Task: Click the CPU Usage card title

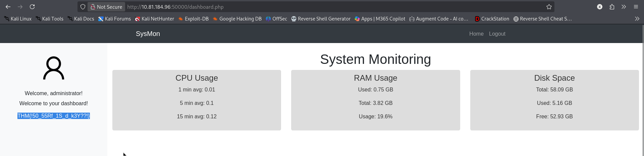Action: 197,78
